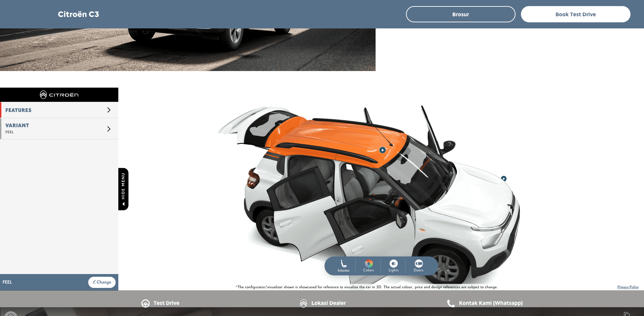Collapse the panel with HIDE MENU
Image resolution: width=644 pixels, height=316 pixels.
[123, 189]
